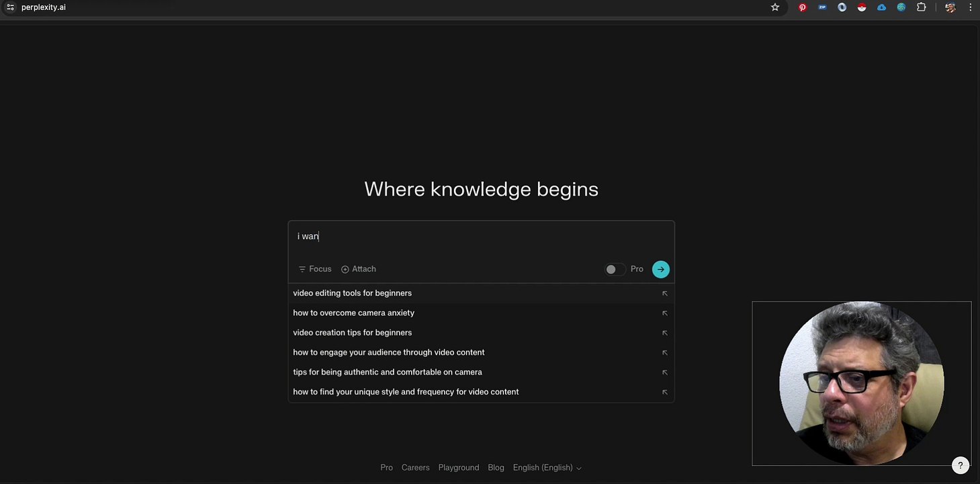
Task: Open the Chrome three-dot menu
Action: click(x=971, y=7)
